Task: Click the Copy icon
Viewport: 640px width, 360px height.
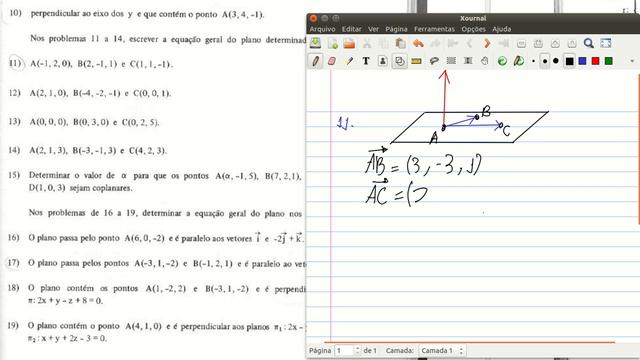Action: click(x=383, y=43)
